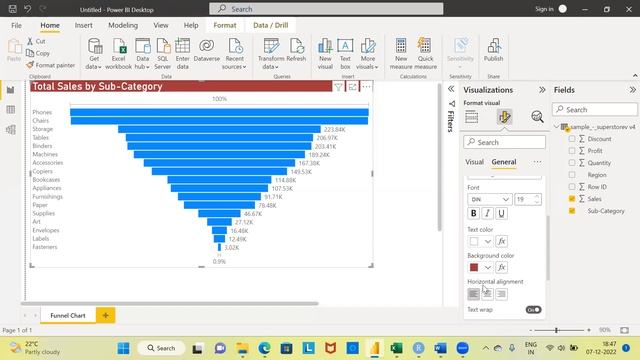This screenshot has height=360, width=640.
Task: Select the Visual formatting tab
Action: (x=474, y=162)
